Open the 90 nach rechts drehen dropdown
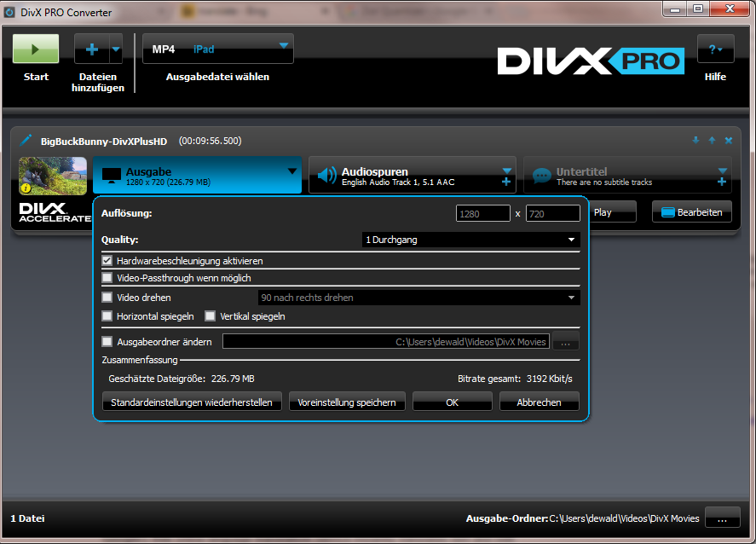 point(419,298)
